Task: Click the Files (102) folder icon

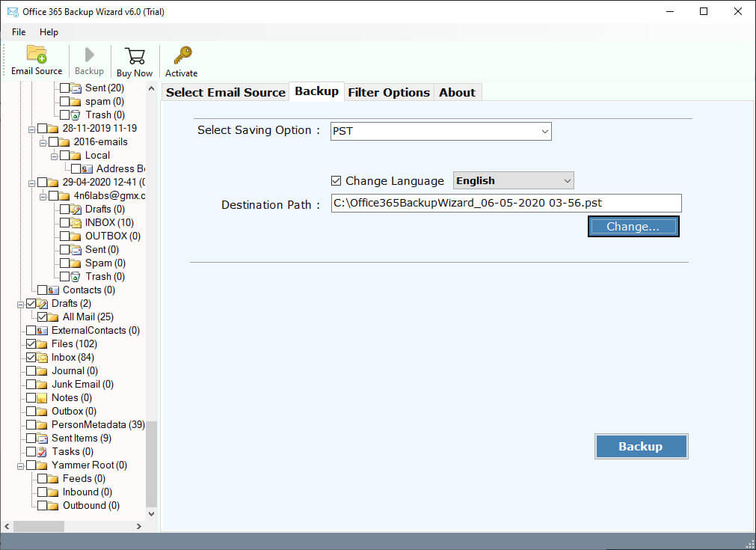Action: (43, 344)
